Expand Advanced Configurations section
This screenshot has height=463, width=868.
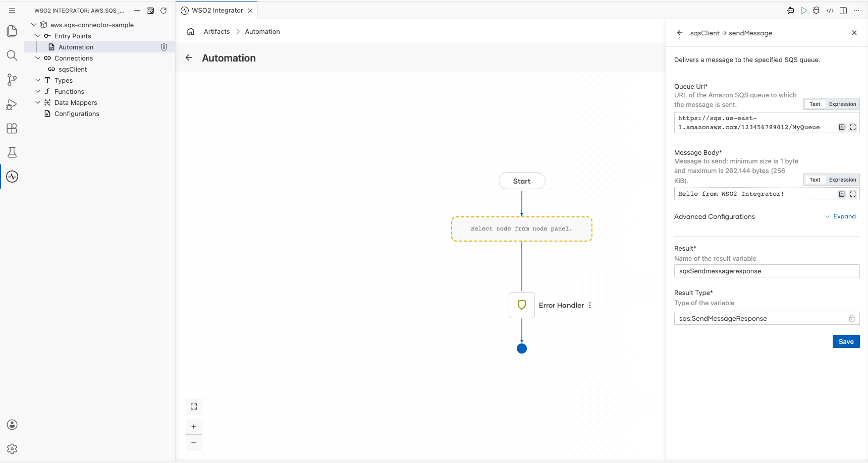841,216
